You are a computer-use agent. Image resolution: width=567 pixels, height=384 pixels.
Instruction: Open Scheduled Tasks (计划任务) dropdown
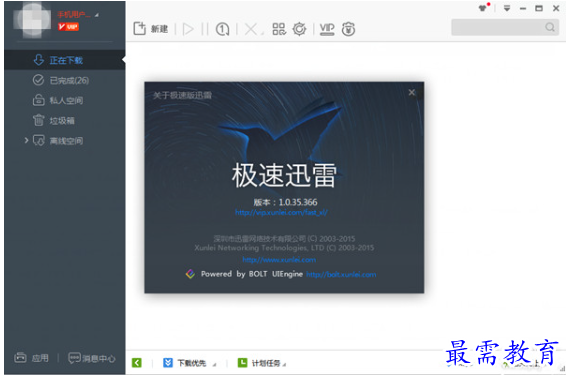pos(261,363)
